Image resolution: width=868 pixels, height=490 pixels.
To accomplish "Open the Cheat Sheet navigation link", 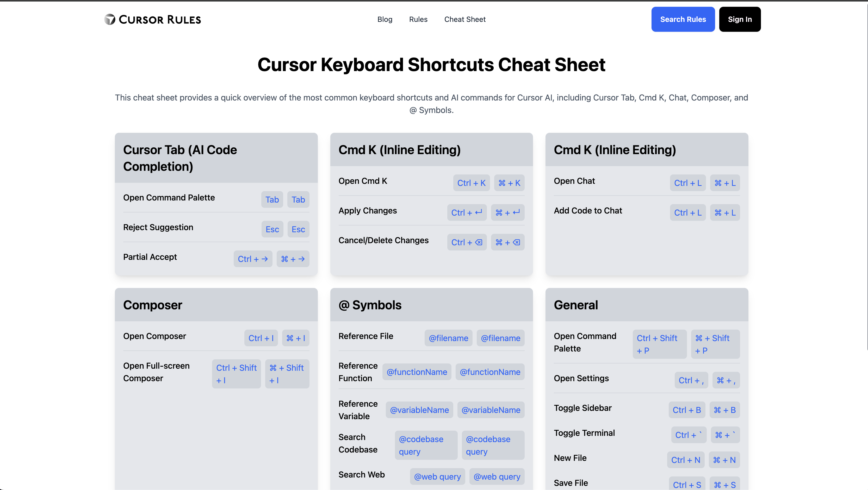I will tap(465, 19).
